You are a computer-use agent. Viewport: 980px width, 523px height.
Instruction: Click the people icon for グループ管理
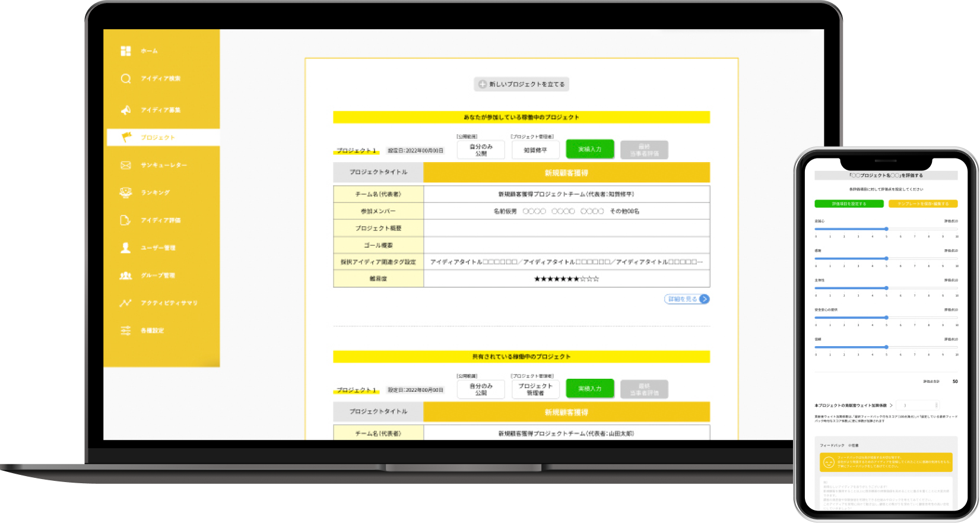pos(125,275)
